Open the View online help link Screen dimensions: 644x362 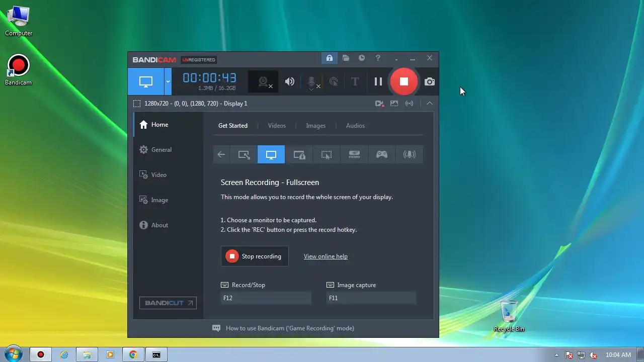click(x=326, y=256)
